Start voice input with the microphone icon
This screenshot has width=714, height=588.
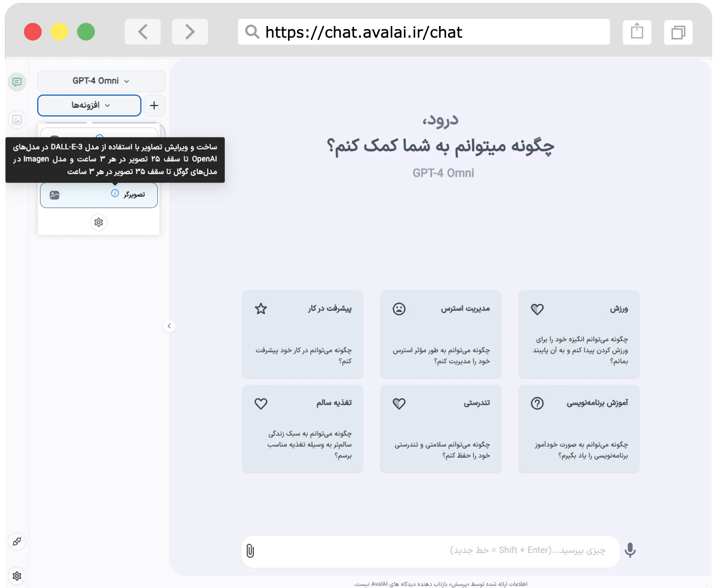tap(630, 550)
